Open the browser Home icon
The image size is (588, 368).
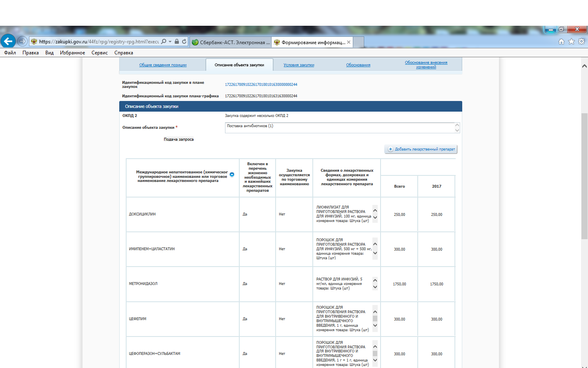coord(561,42)
